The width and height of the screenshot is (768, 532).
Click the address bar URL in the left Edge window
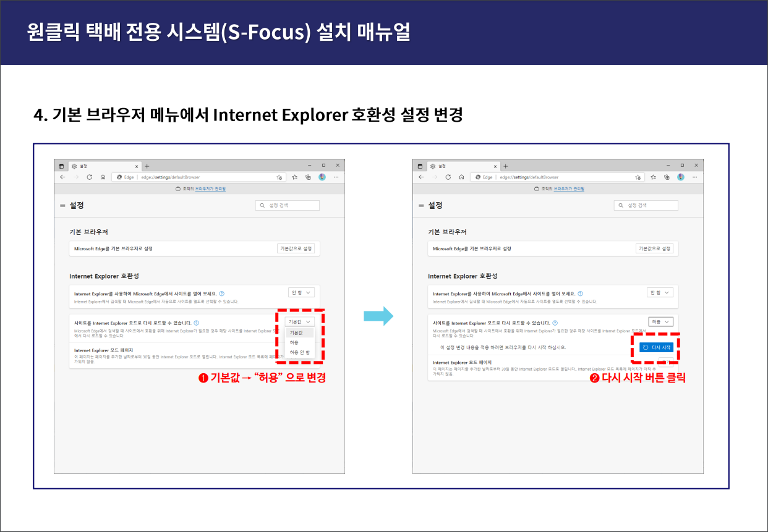tap(171, 177)
